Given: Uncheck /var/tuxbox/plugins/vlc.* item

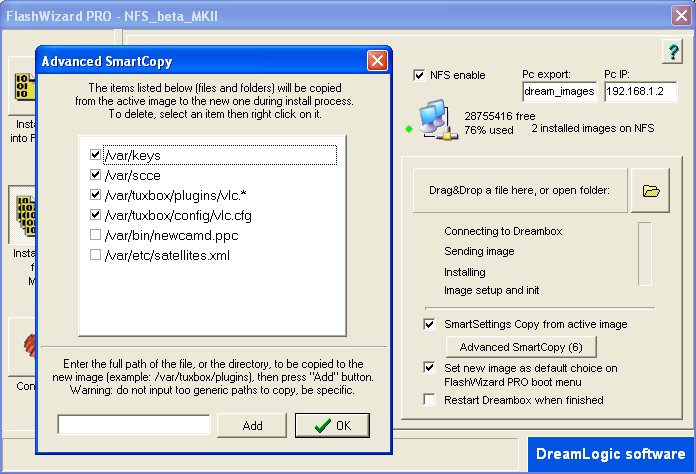Looking at the screenshot, I should point(95,194).
